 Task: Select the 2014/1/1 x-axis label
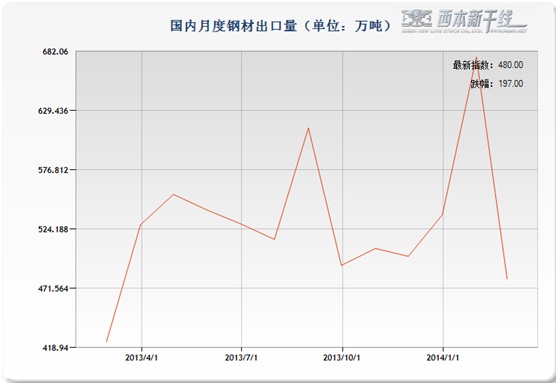[443, 358]
